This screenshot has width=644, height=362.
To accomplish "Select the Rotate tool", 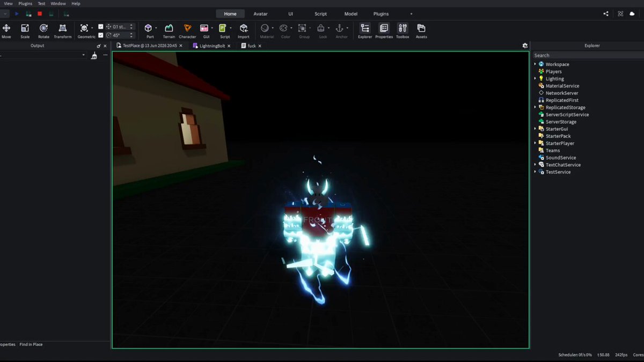I will [43, 31].
